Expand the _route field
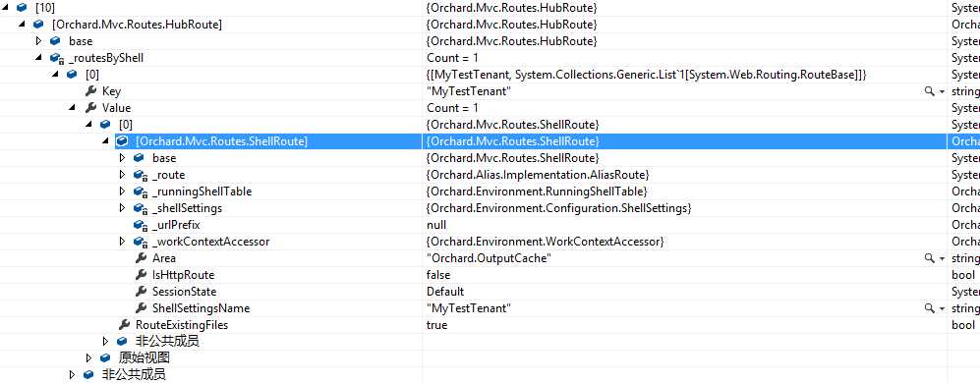This screenshot has width=980, height=383. tap(123, 175)
